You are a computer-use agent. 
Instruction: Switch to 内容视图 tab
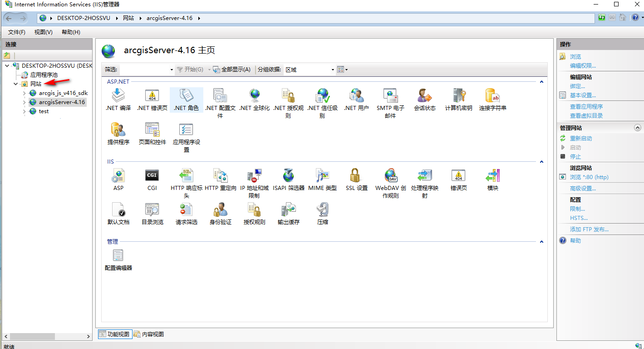[x=148, y=334]
